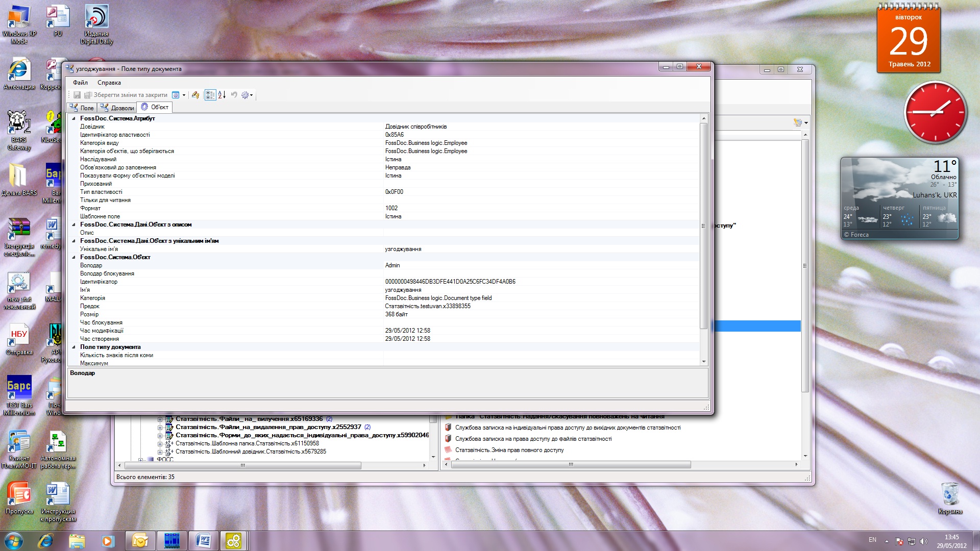
Task: Click the pencil-with-key permissions toolbar icon
Action: (195, 95)
